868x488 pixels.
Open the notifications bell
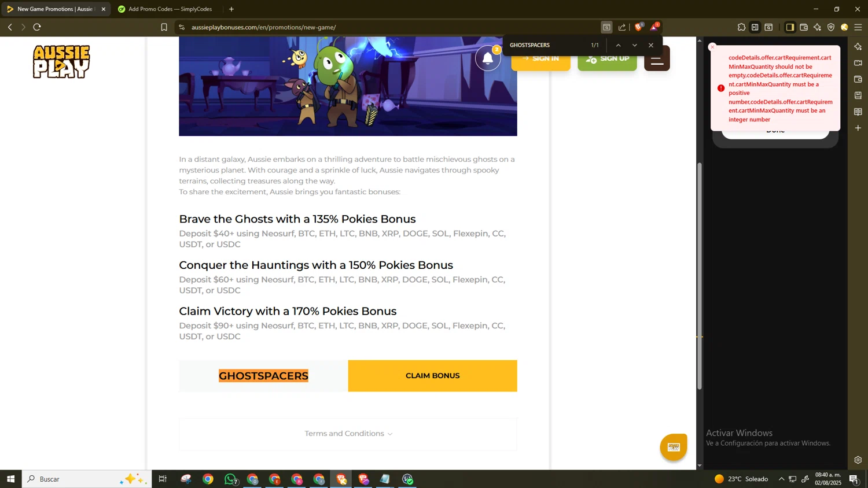click(x=488, y=58)
